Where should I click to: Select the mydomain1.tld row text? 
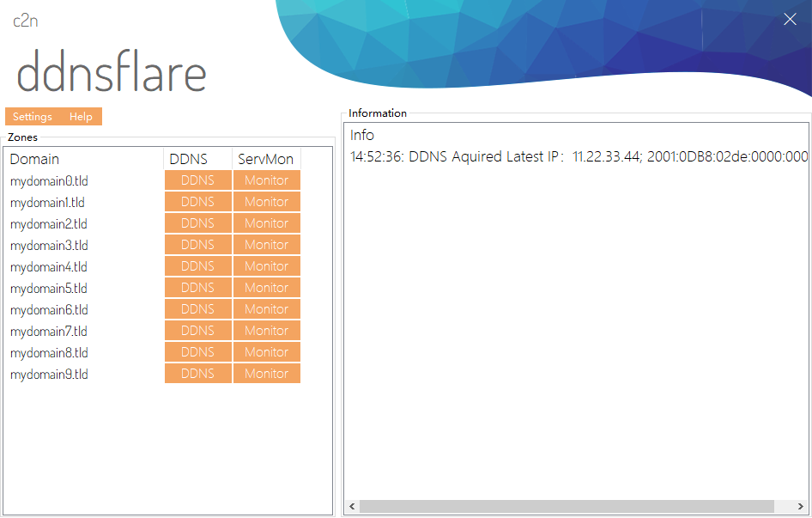click(x=48, y=203)
